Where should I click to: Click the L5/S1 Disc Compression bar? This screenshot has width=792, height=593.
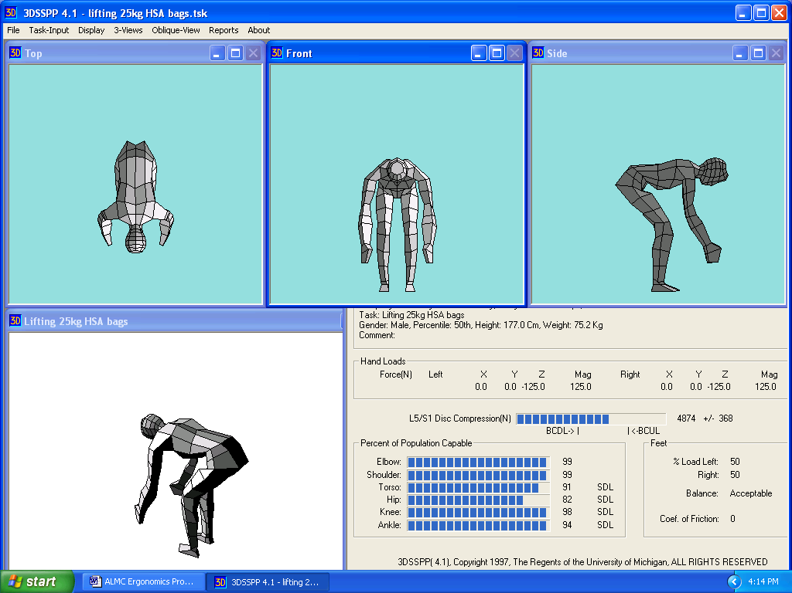coord(590,419)
